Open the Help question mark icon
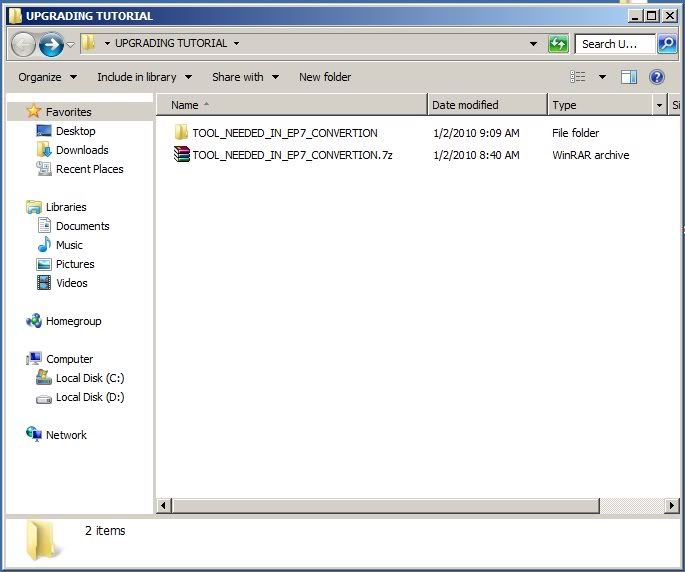This screenshot has height=572, width=685. pyautogui.click(x=657, y=77)
